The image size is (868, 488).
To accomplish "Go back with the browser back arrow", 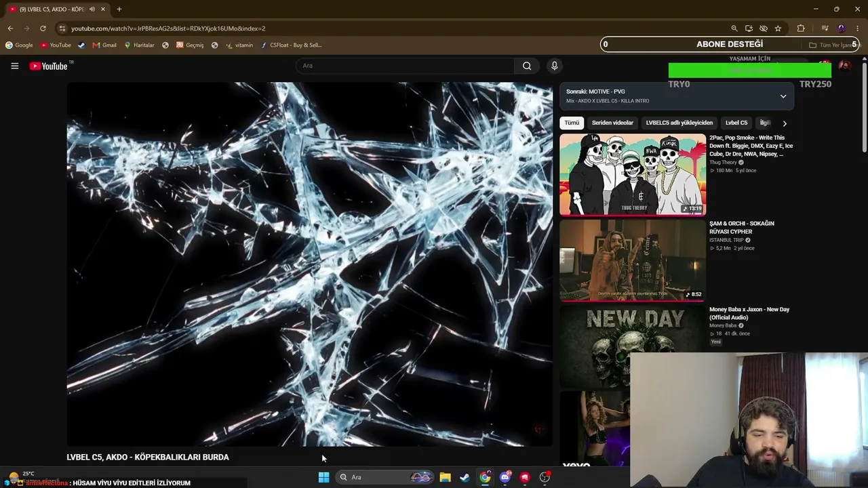I will click(10, 28).
